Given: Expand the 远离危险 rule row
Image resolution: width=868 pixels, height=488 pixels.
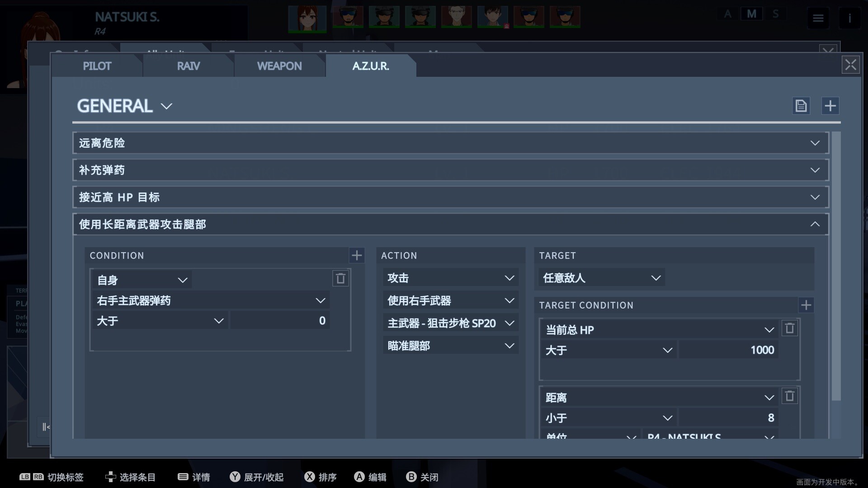Looking at the screenshot, I should pos(815,143).
